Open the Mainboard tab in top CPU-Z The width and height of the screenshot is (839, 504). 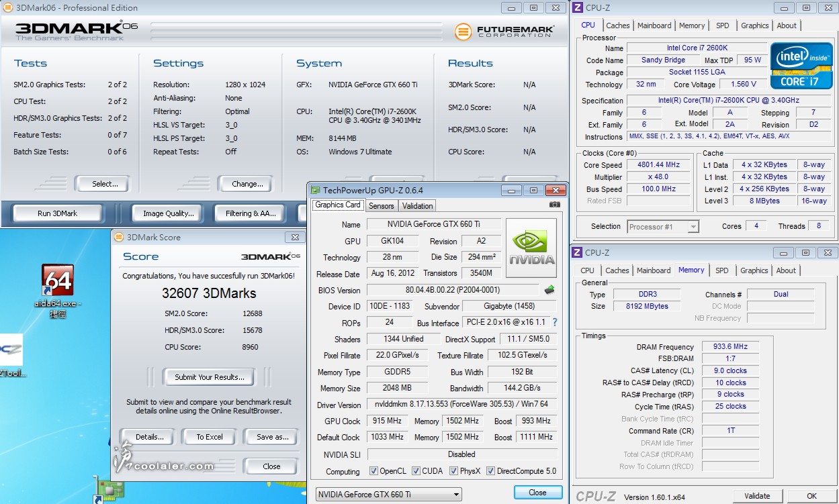[654, 26]
